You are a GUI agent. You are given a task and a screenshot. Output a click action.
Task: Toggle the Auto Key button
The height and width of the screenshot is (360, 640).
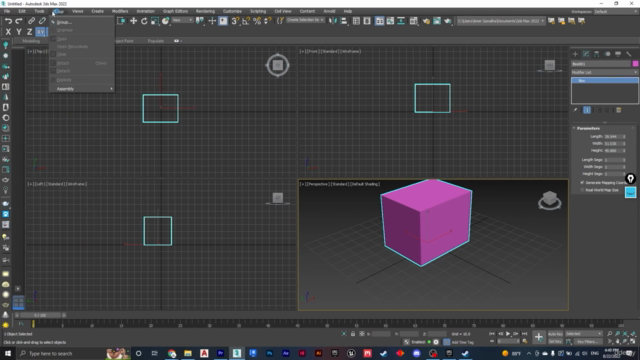(x=555, y=334)
